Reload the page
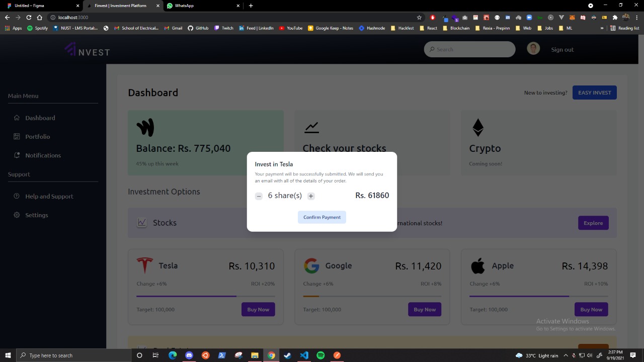This screenshot has height=362, width=644. pos(29,17)
